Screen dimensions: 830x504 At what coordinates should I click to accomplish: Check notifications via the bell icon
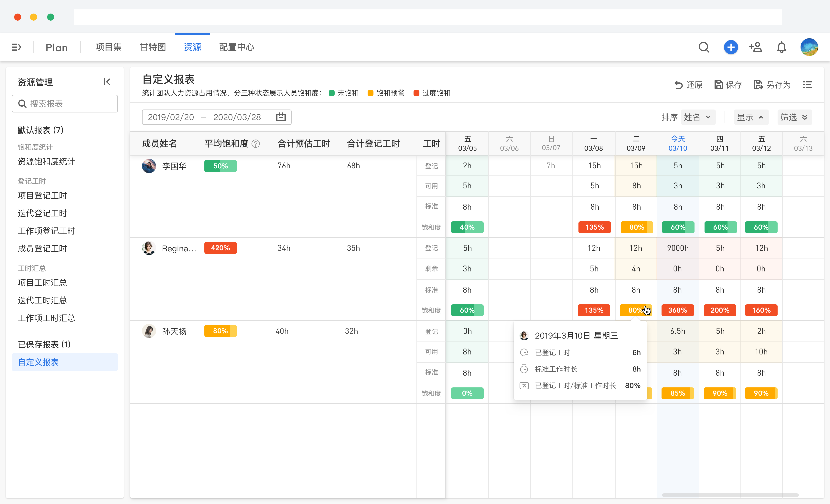pos(781,47)
